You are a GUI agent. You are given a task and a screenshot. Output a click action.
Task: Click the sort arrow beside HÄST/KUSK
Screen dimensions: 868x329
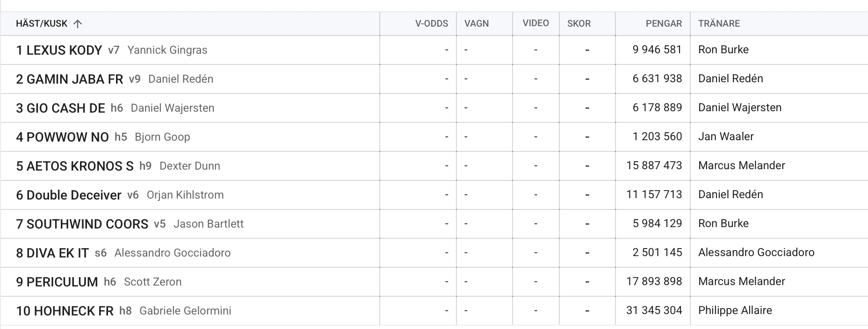pyautogui.click(x=78, y=24)
